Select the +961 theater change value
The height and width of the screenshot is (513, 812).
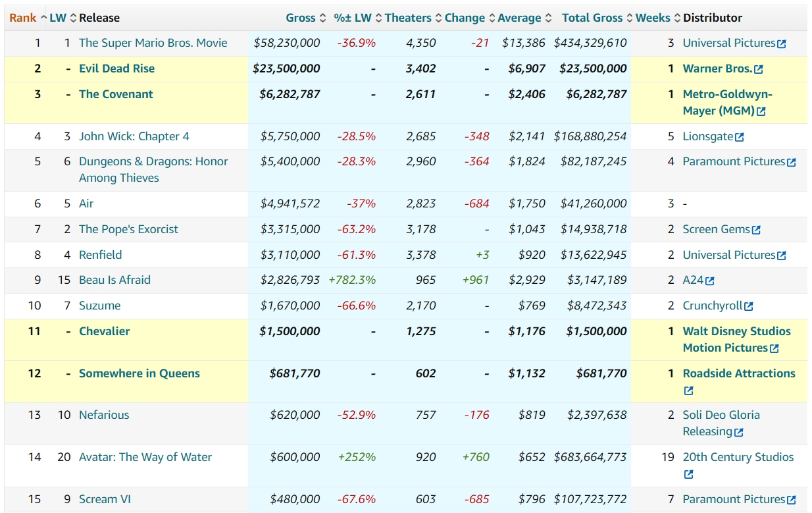pos(476,280)
